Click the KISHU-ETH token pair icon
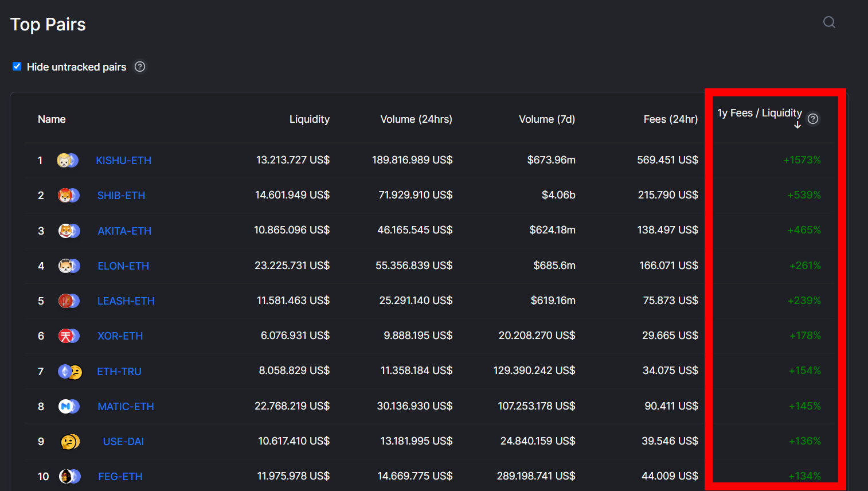This screenshot has height=491, width=868. [x=68, y=161]
